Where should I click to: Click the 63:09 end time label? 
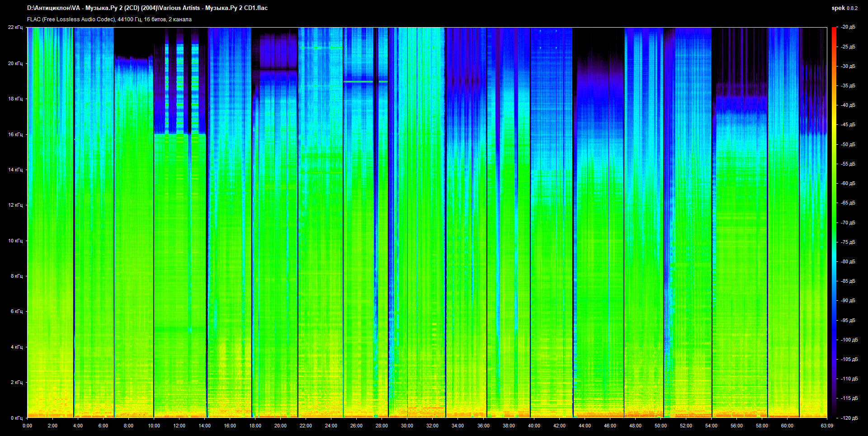[827, 426]
